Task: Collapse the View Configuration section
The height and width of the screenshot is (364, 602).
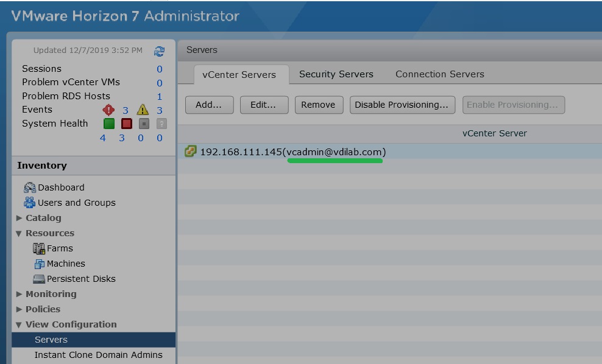Action: [19, 325]
